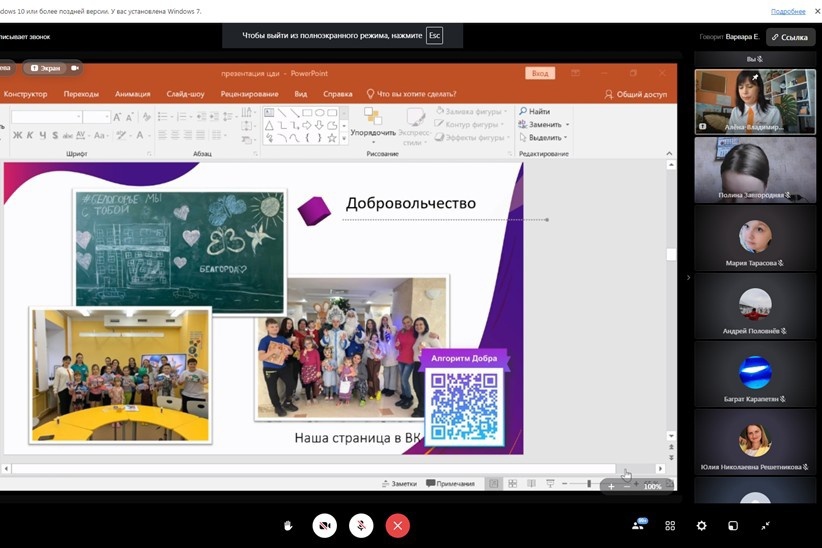The width and height of the screenshot is (822, 548).
Task: Toggle Underline (Ч) formatting
Action: click(42, 135)
